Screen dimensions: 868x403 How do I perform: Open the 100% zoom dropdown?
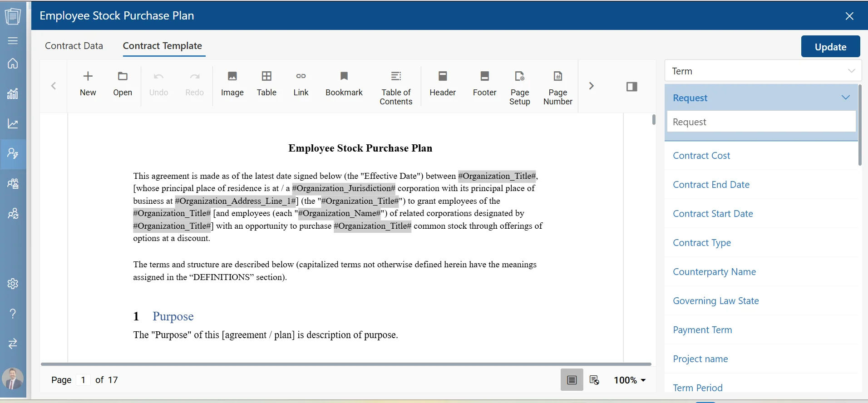[630, 380]
